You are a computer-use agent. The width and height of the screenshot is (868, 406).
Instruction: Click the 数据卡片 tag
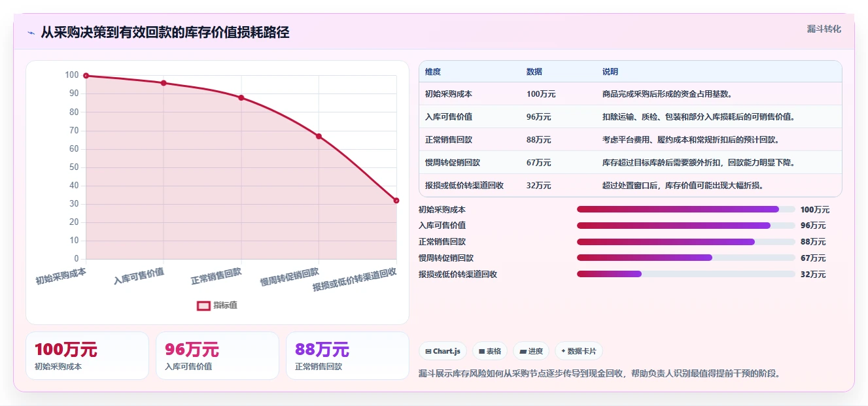pyautogui.click(x=579, y=351)
